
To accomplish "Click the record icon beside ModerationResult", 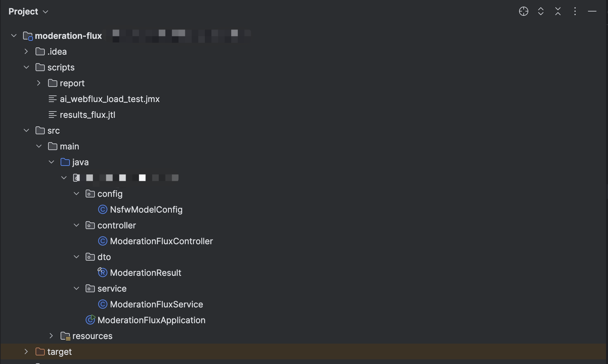I will 102,273.
